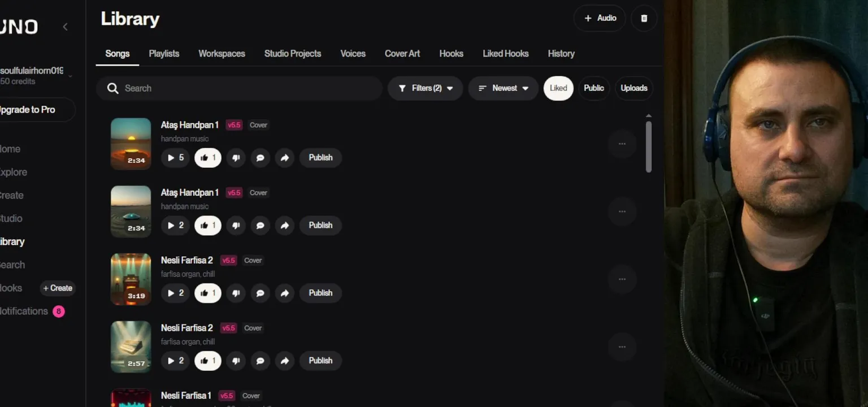
Task: Click the thumbs-up on first Nesli Farfisa 2
Action: coord(207,293)
